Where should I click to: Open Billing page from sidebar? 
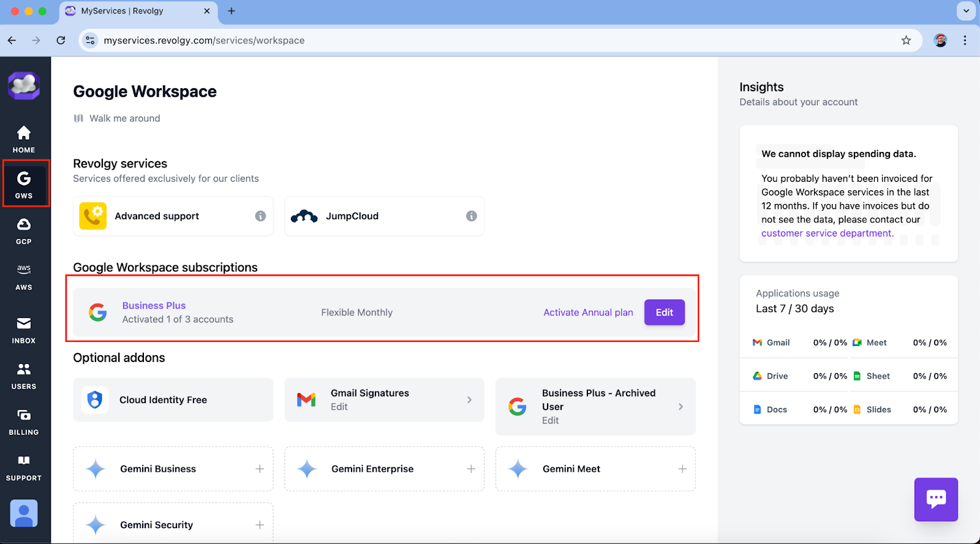click(24, 422)
